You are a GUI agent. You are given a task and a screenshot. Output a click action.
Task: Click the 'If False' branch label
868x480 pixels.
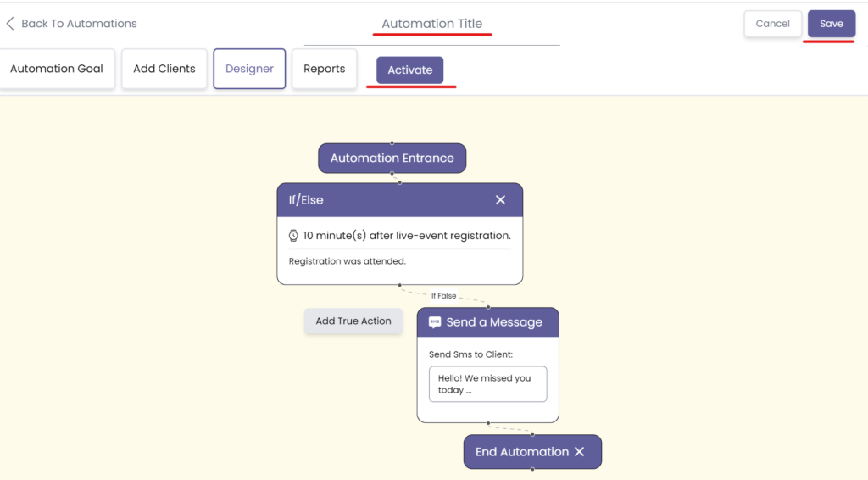[443, 296]
